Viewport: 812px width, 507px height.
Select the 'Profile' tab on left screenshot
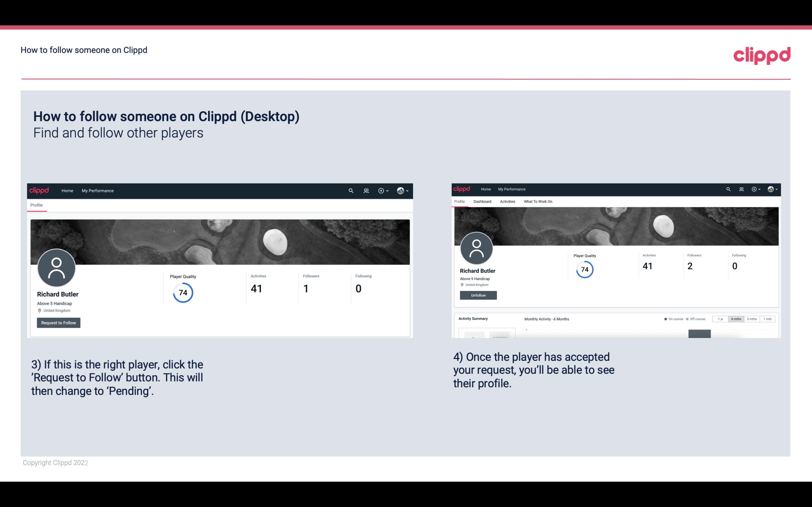click(37, 205)
